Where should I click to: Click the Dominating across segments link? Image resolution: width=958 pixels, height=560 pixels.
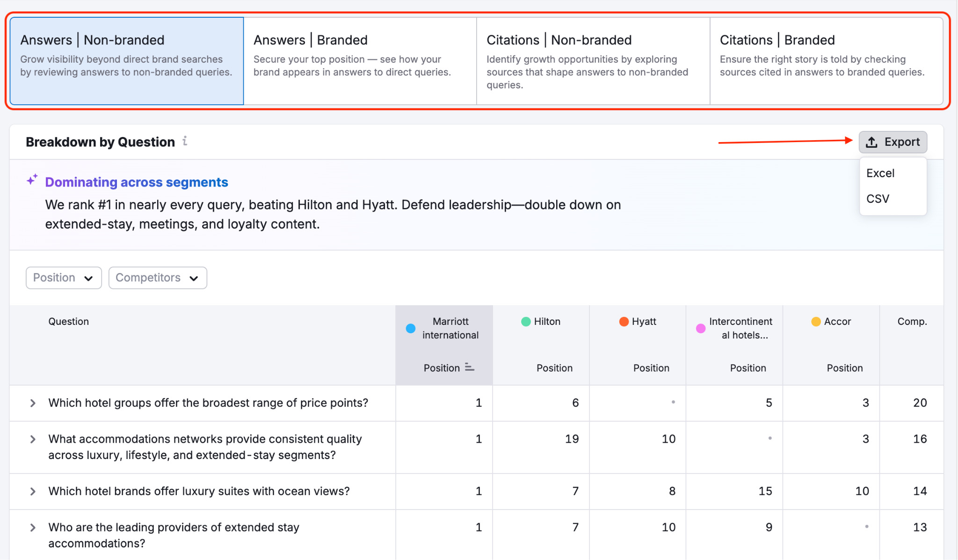pyautogui.click(x=136, y=182)
